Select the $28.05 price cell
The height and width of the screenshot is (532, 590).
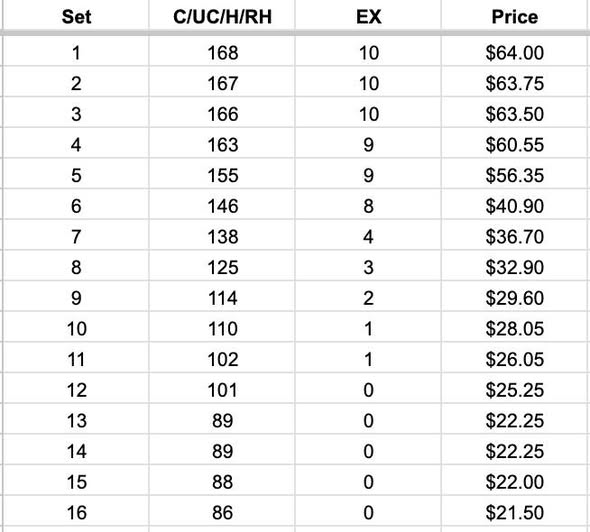pos(515,328)
